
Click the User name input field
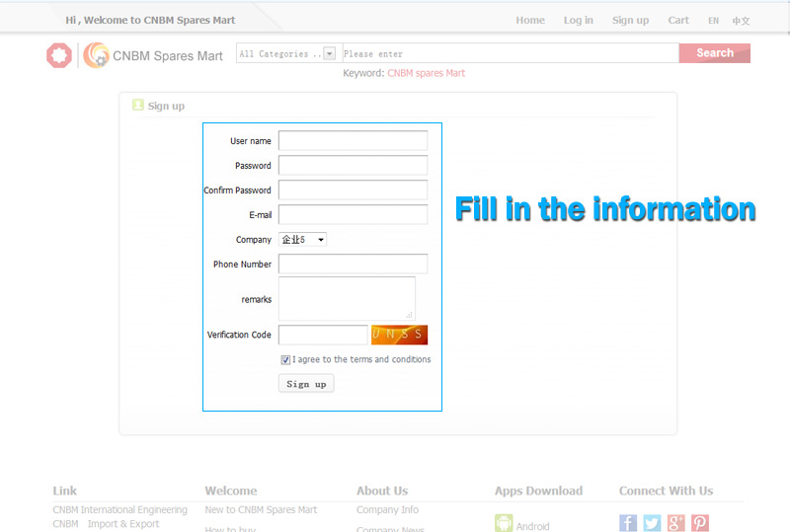[353, 140]
